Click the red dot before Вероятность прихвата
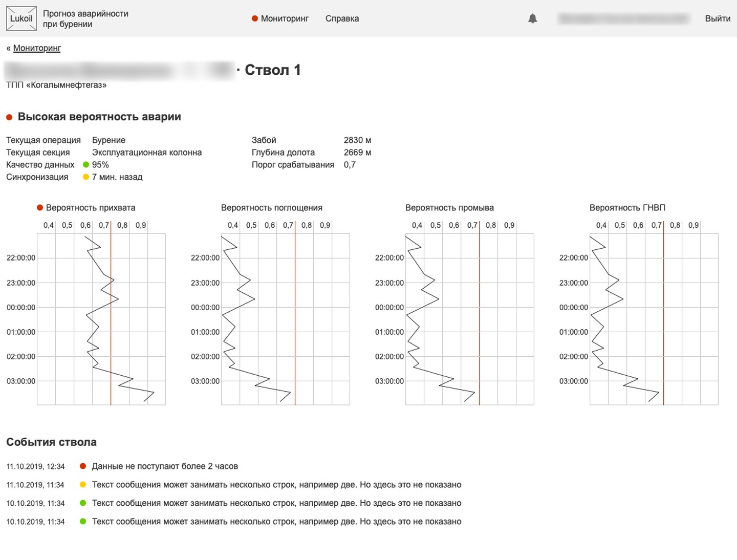This screenshot has height=560, width=737. 40,208
